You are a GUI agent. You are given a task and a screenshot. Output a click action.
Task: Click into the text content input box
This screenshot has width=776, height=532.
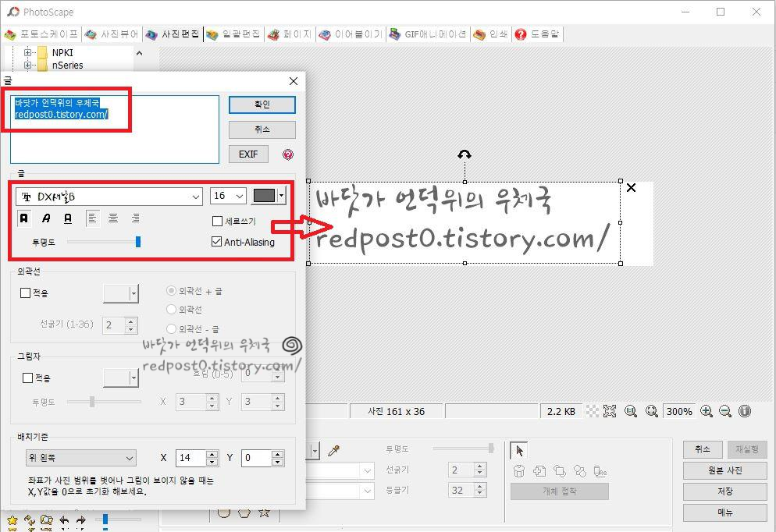coord(114,129)
